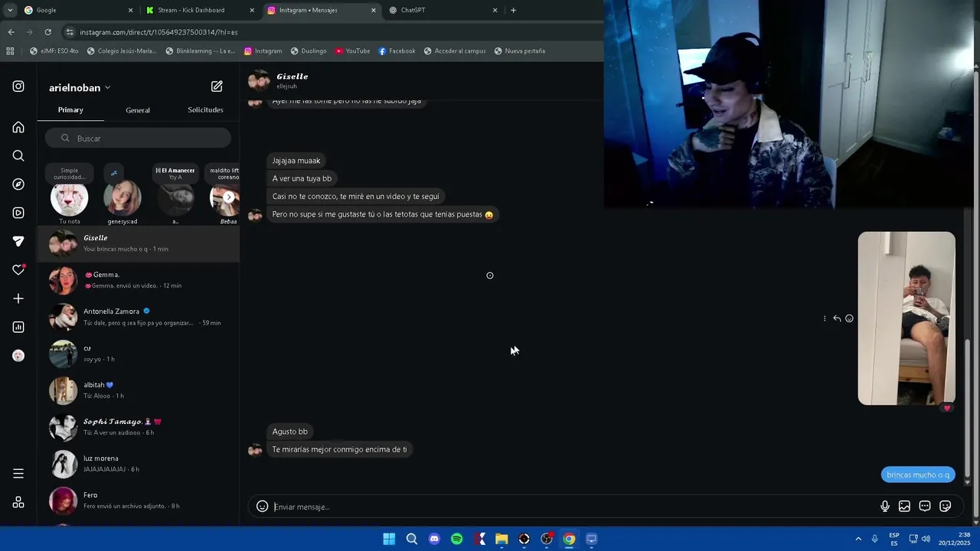Open the conversation named cu
This screenshot has height=551, width=980.
click(x=138, y=354)
